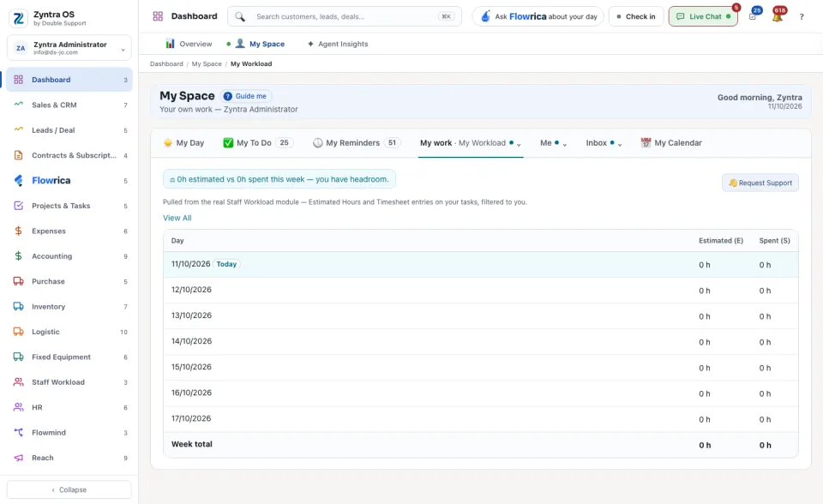Expand the Me tab chevron
The image size is (823, 504).
pos(565,145)
